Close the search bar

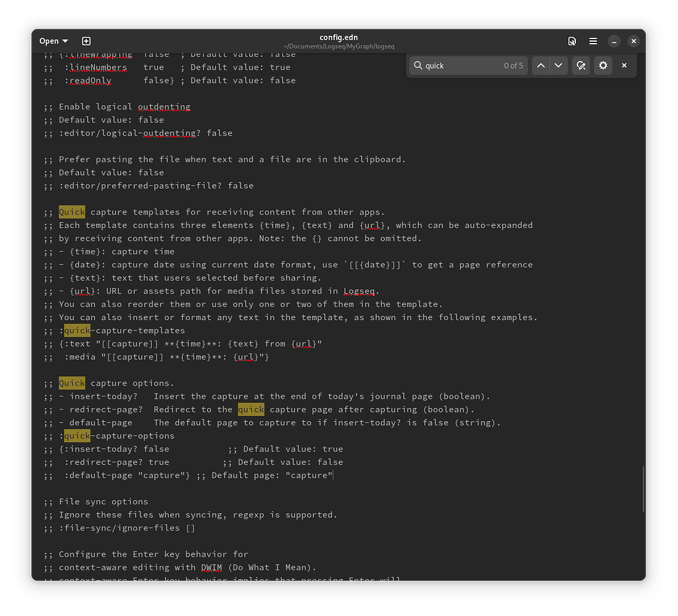(624, 66)
